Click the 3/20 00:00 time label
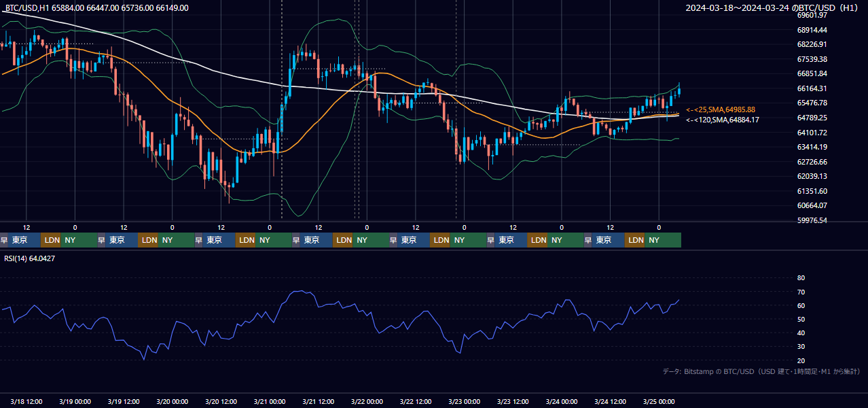 pos(172,402)
